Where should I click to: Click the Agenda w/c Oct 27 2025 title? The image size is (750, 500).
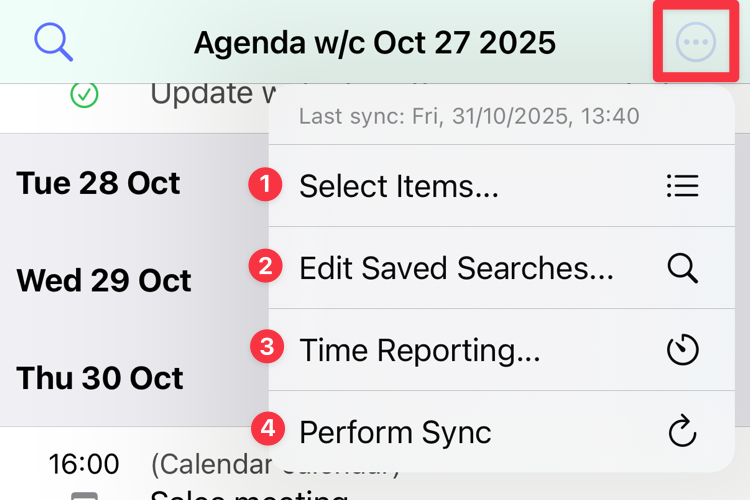pos(374,43)
